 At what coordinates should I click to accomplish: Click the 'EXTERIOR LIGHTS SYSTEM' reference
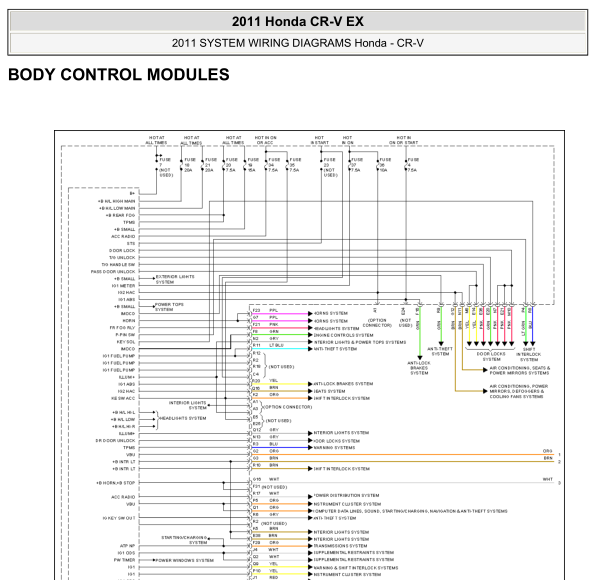point(175,279)
